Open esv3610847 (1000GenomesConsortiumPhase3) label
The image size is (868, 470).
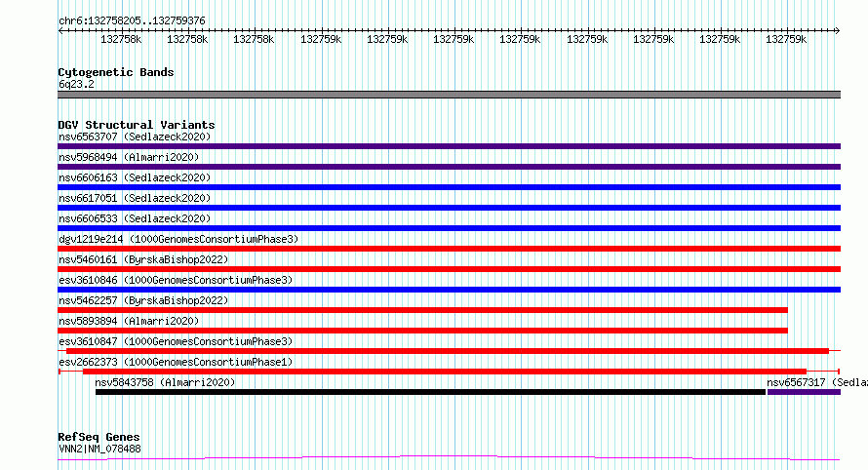click(176, 341)
